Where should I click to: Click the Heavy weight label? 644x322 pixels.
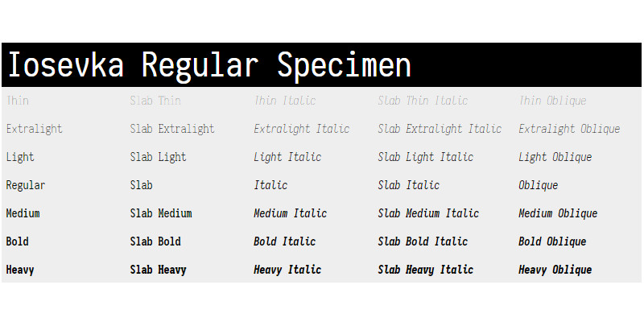pyautogui.click(x=20, y=270)
